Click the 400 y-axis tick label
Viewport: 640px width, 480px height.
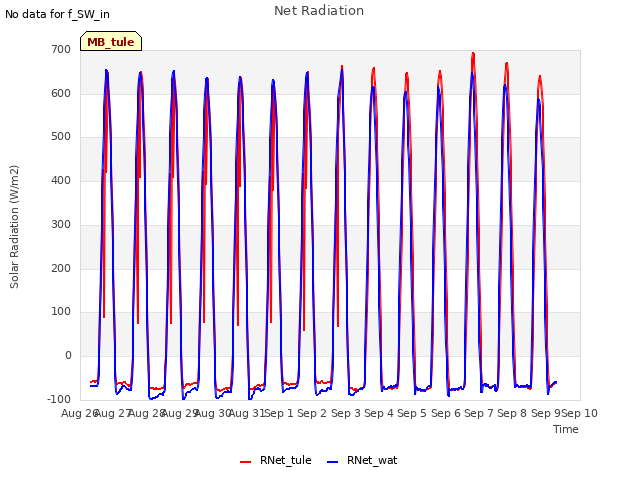coord(61,180)
